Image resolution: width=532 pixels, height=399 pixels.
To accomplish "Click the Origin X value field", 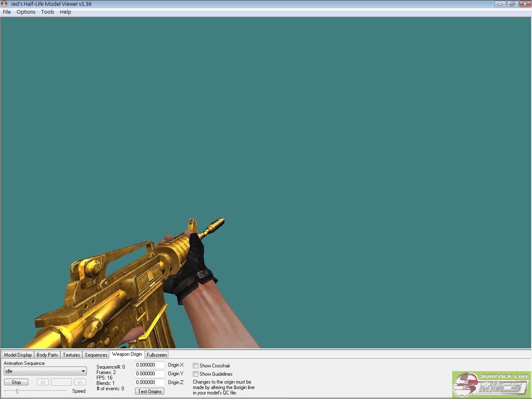I will [x=149, y=365].
